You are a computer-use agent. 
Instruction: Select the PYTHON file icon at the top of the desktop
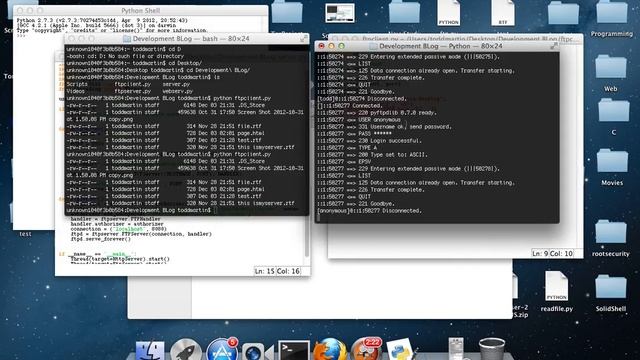click(449, 12)
